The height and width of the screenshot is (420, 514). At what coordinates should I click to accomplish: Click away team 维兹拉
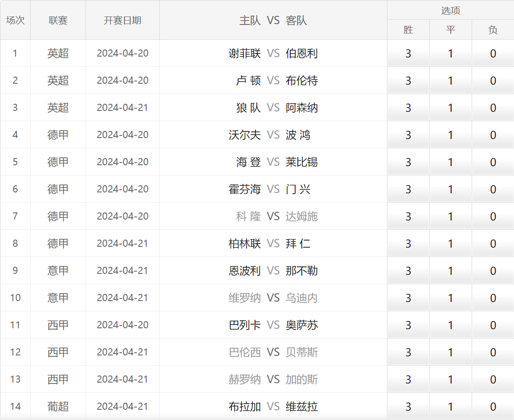pyautogui.click(x=302, y=407)
